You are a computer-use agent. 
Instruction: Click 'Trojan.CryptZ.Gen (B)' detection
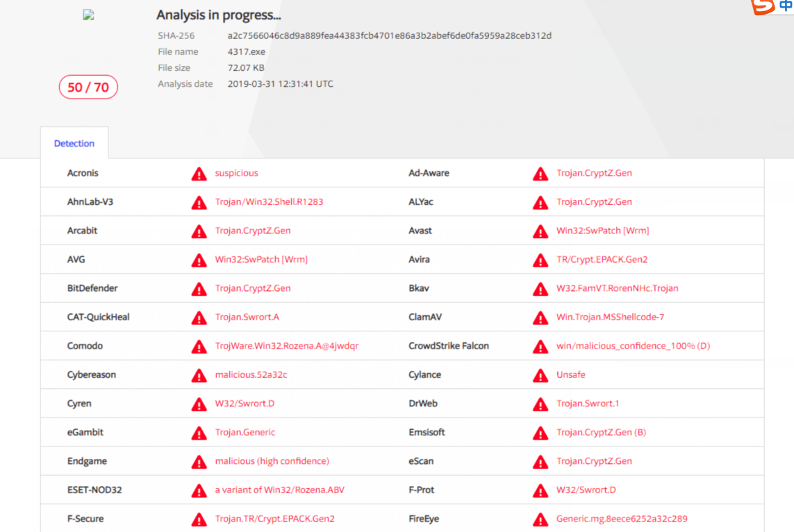point(601,433)
